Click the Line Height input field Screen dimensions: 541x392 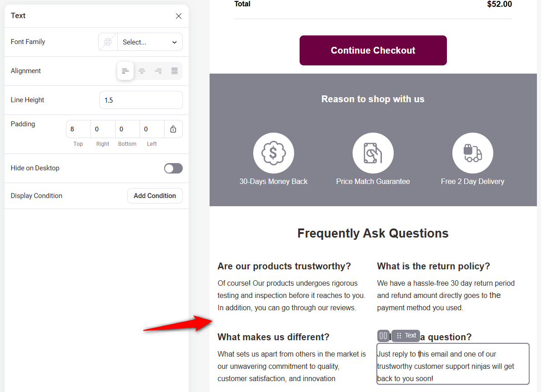141,100
